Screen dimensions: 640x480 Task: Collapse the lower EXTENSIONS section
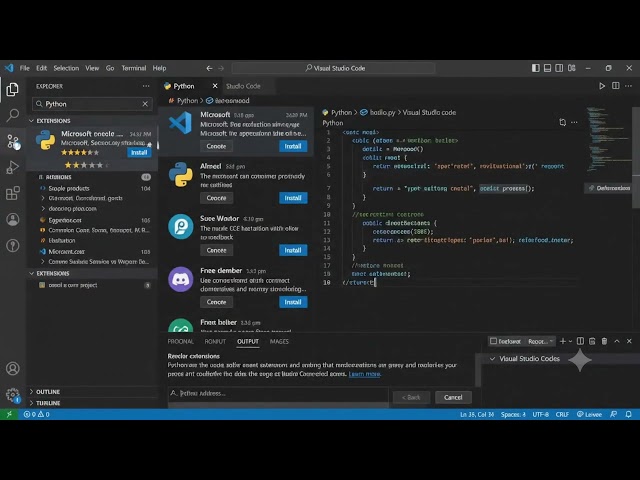[31, 273]
